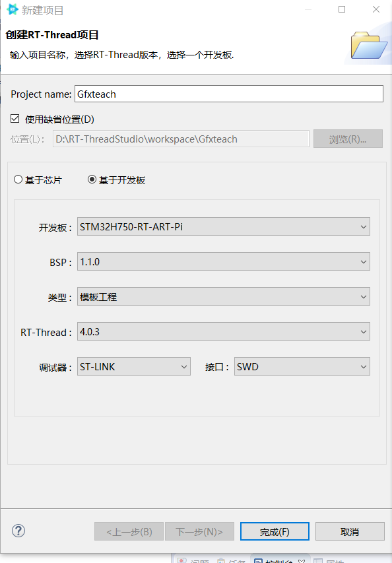The height and width of the screenshot is (563, 392).
Task: Click the 任务 (Tasks) tab icon
Action: (221, 560)
